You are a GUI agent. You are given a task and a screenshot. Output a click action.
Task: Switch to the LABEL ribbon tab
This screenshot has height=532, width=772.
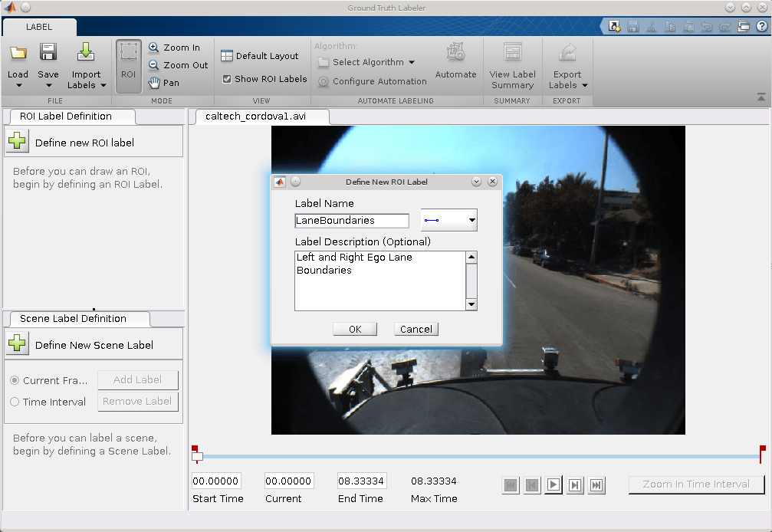[x=39, y=27]
